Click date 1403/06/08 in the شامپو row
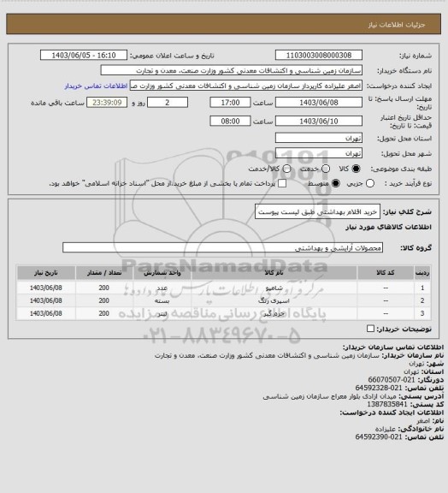The height and width of the screenshot is (493, 448). 46,288
